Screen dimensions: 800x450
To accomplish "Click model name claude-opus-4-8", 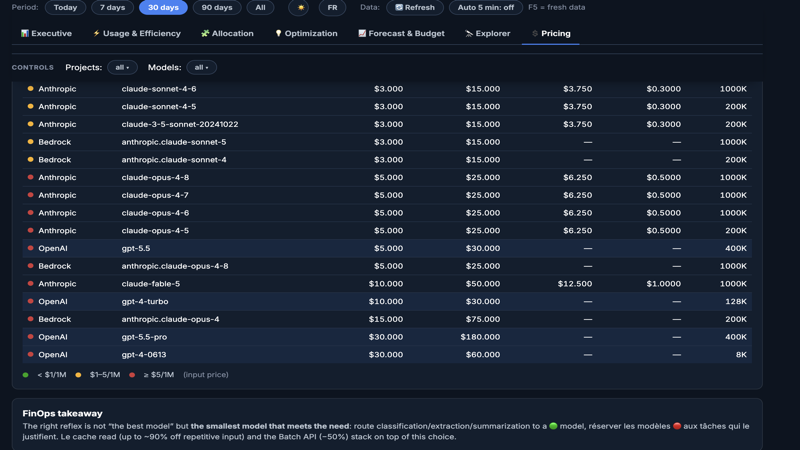I will coord(155,178).
